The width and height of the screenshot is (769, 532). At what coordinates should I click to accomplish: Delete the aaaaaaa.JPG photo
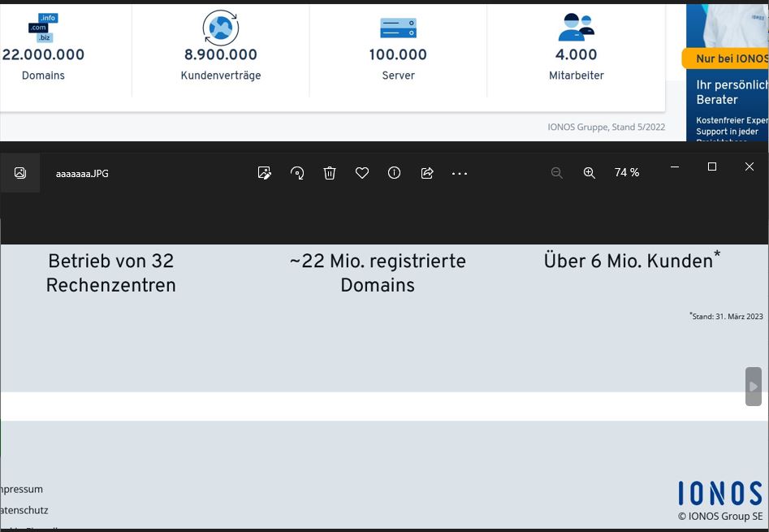pyautogui.click(x=330, y=173)
